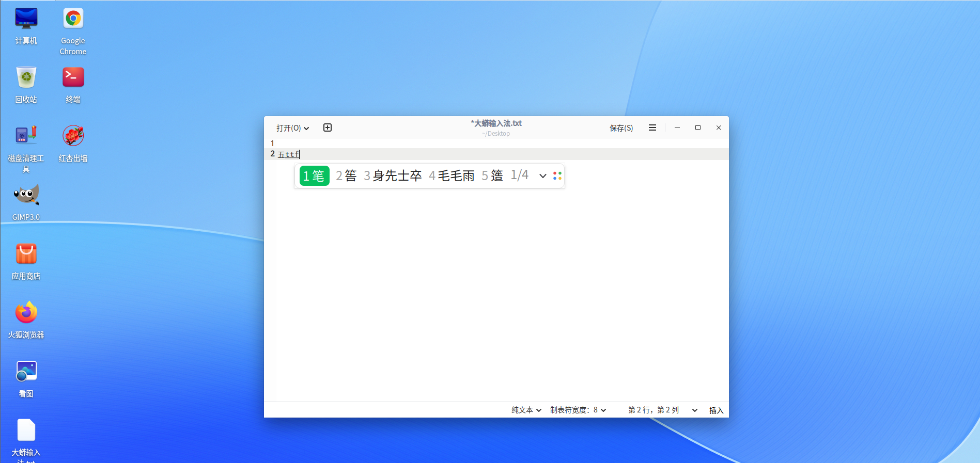Screen dimensions: 980x463
Task: Create new document with plus icon
Action: tap(328, 127)
